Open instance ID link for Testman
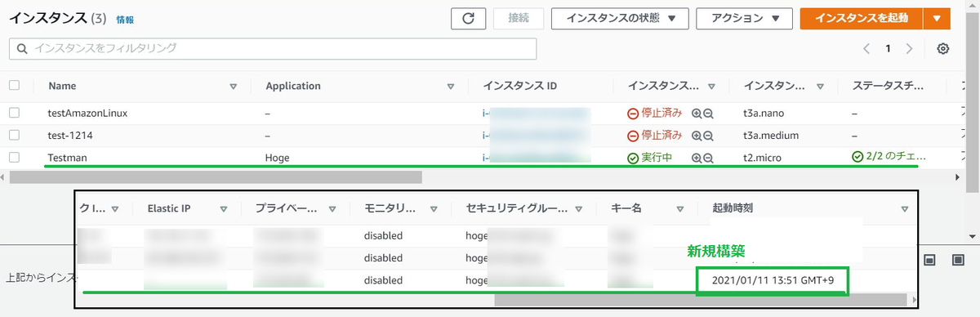 click(x=536, y=157)
